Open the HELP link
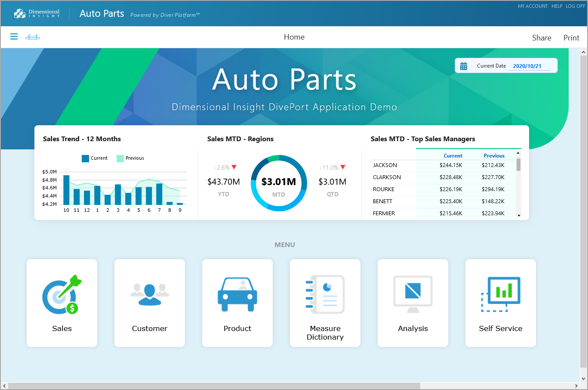The height and width of the screenshot is (390, 588). pos(557,6)
